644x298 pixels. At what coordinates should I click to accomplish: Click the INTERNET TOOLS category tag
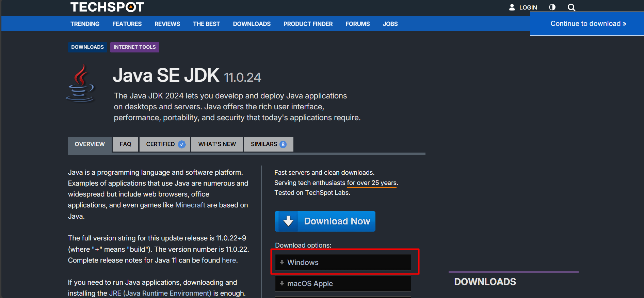coord(135,47)
